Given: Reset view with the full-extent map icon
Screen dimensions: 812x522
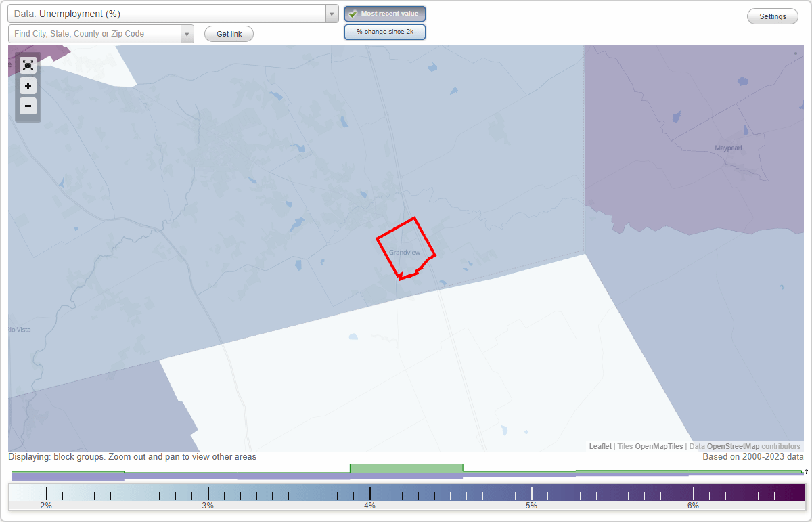Looking at the screenshot, I should coord(28,65).
